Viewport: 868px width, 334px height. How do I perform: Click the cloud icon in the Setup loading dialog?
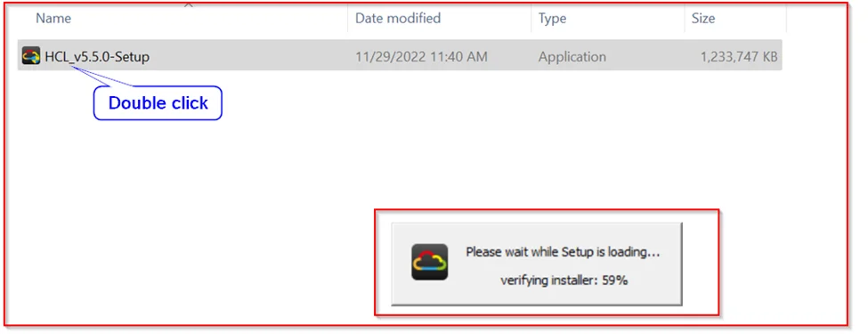pos(430,262)
